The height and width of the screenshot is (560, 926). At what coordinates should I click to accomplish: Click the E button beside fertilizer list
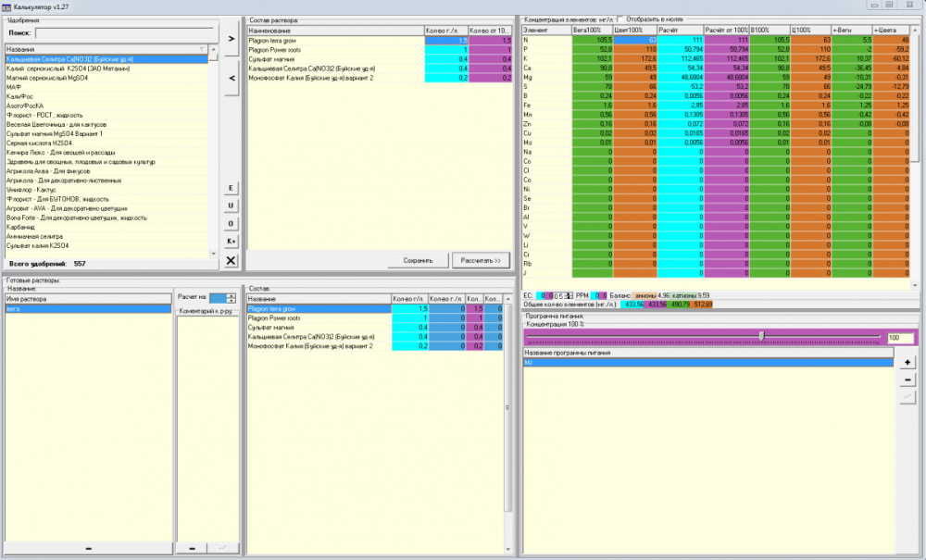point(231,188)
